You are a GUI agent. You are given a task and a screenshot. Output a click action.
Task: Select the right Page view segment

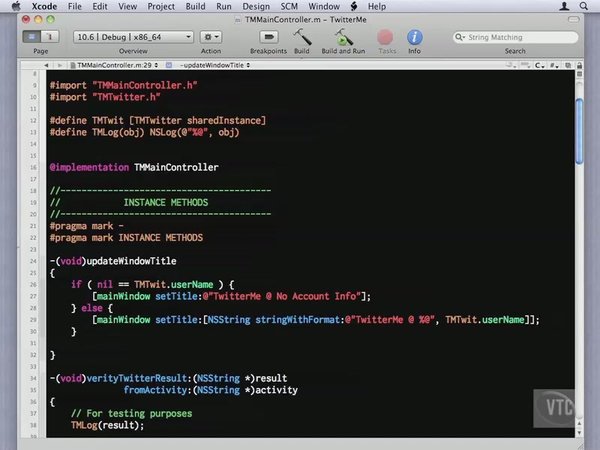pyautogui.click(x=50, y=37)
